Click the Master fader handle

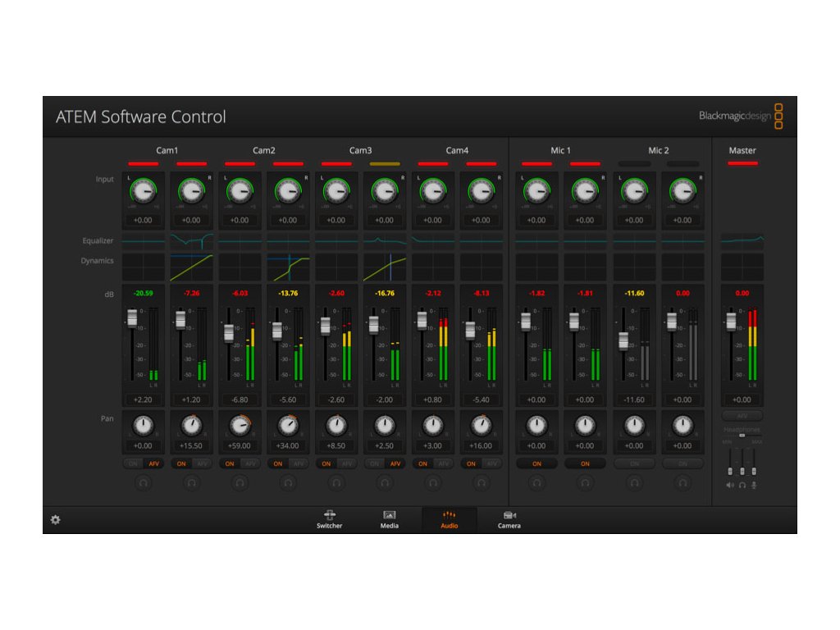point(731,322)
